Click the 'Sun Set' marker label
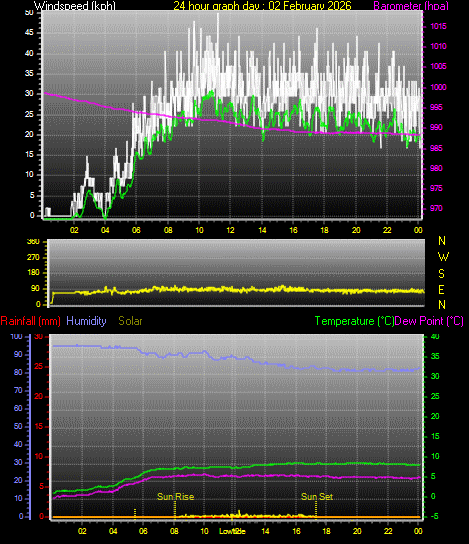This screenshot has height=544, width=469. (317, 497)
